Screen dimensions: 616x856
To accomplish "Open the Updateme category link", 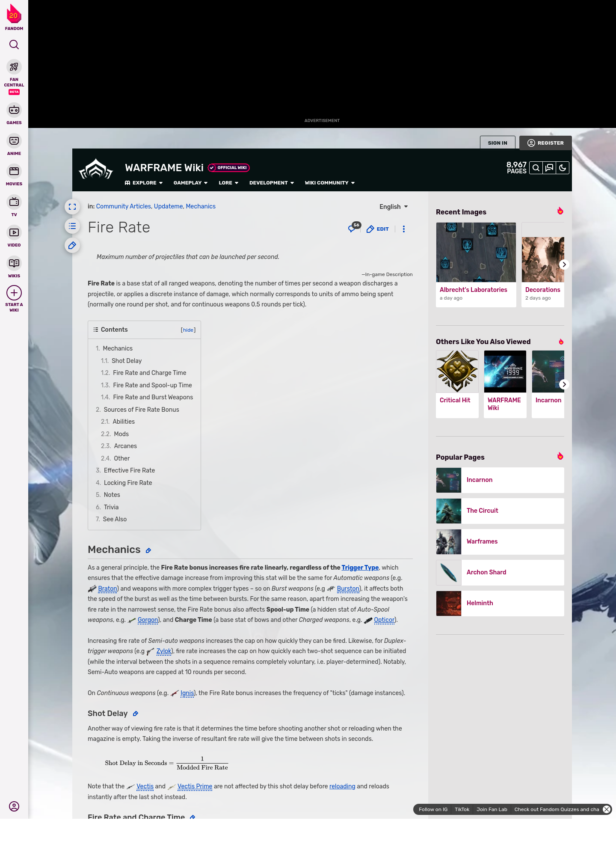I will tap(168, 206).
